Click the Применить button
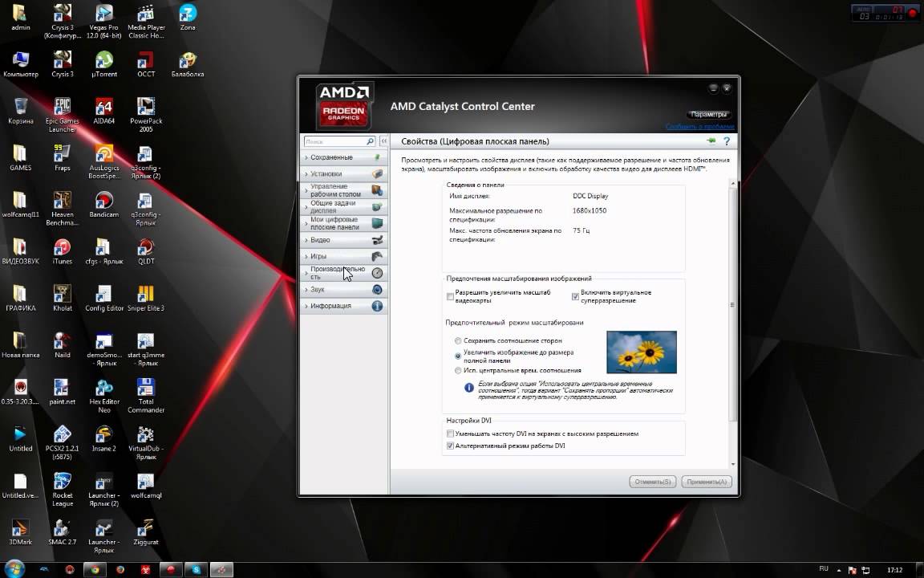This screenshot has width=924, height=578. tap(707, 482)
